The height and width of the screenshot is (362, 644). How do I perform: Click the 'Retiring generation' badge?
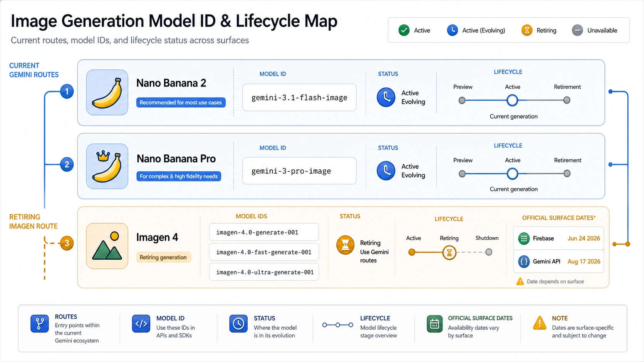tap(163, 257)
